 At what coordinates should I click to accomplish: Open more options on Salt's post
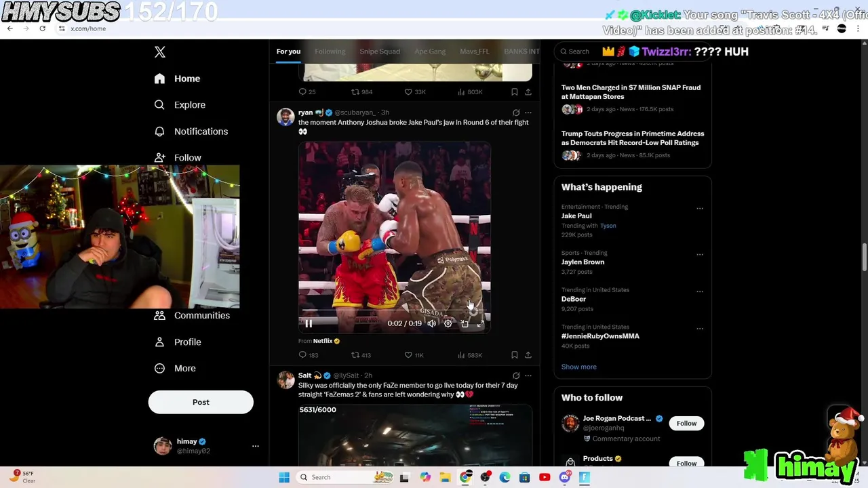tap(528, 375)
